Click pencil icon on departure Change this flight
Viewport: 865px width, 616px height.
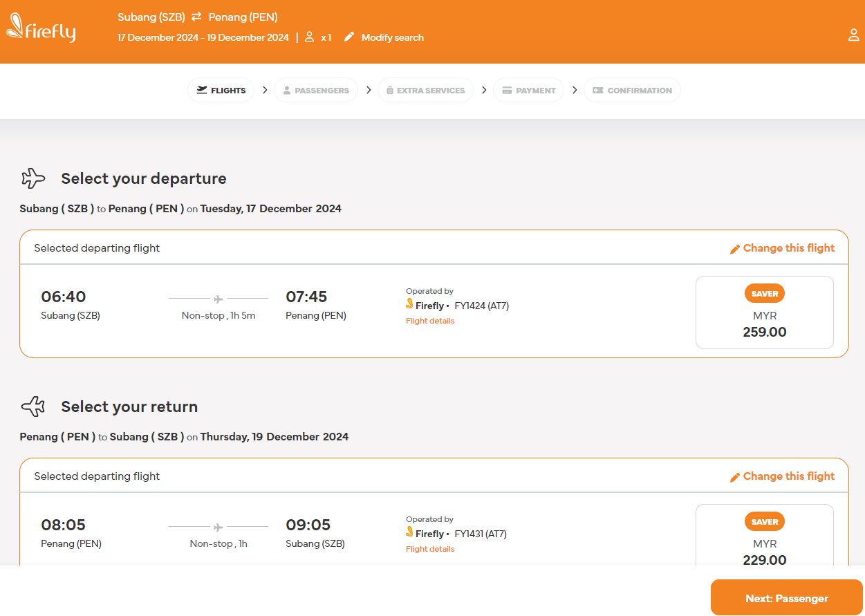[735, 249]
